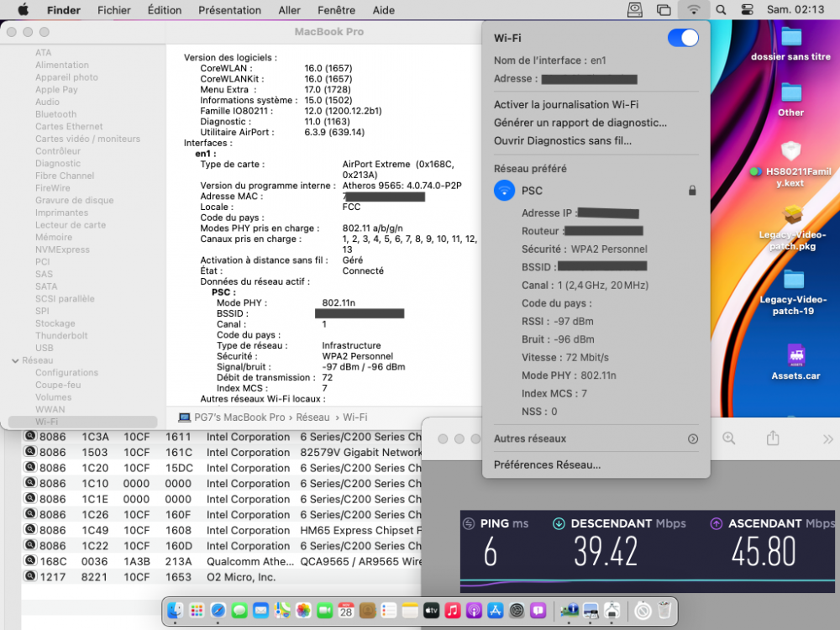Open the Apple menu

(x=23, y=9)
